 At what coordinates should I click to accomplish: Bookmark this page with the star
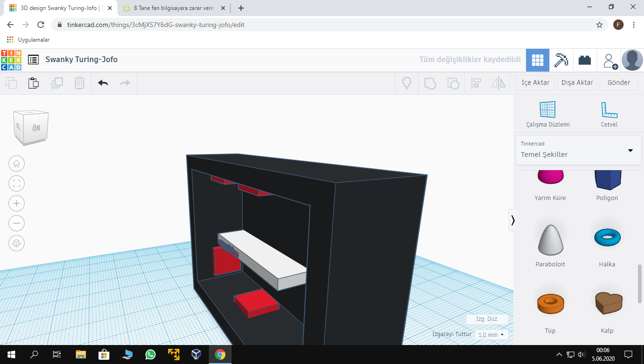pyautogui.click(x=599, y=25)
